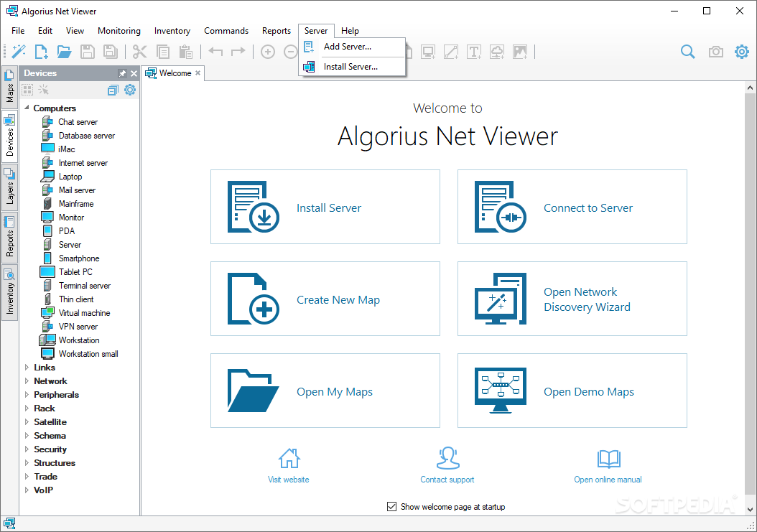Click the Add cloud toolbar icon
The width and height of the screenshot is (757, 532).
[x=497, y=51]
